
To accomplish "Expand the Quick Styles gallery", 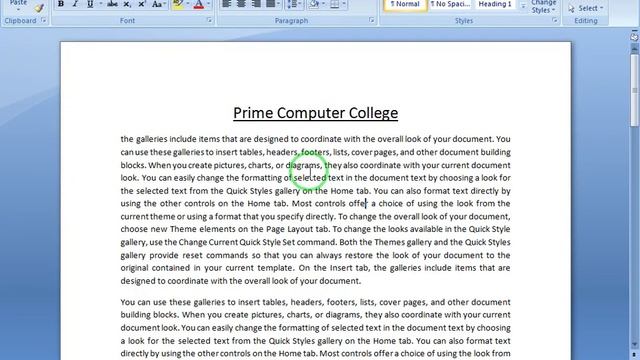I will click(523, 6).
